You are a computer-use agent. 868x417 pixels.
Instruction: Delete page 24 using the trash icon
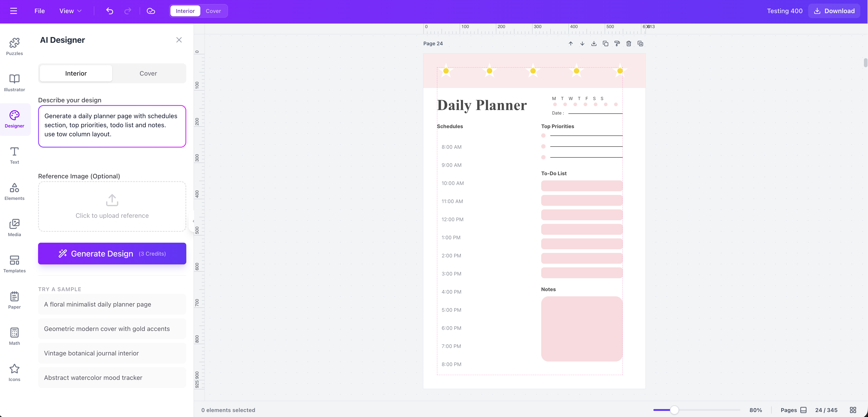tap(628, 43)
